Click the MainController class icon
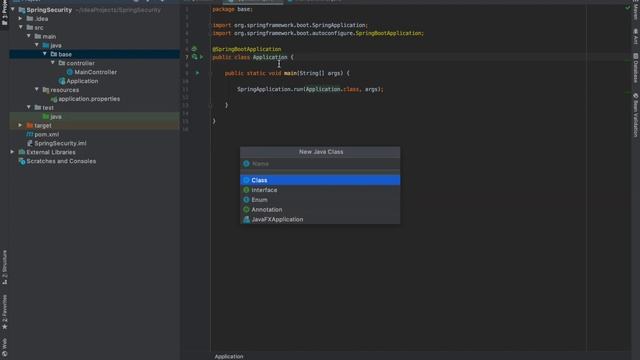Screen dimensions: 640x360 point(70,72)
